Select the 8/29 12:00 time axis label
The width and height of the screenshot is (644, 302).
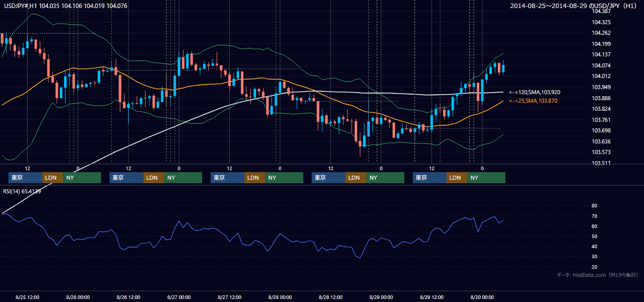(x=432, y=297)
